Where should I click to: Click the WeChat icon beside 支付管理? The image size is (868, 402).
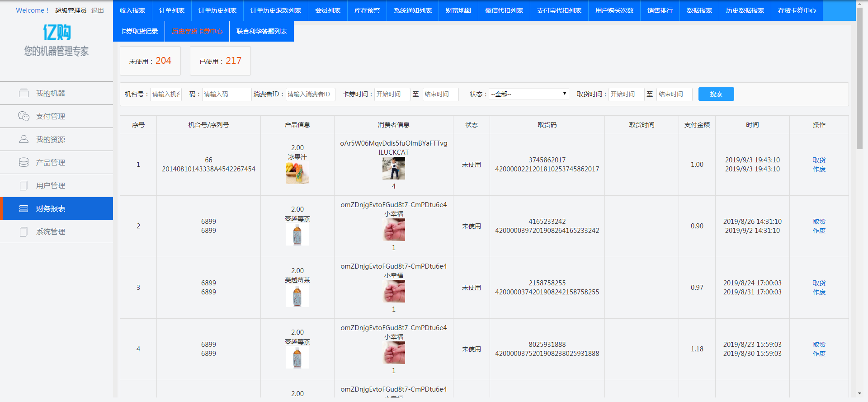24,116
